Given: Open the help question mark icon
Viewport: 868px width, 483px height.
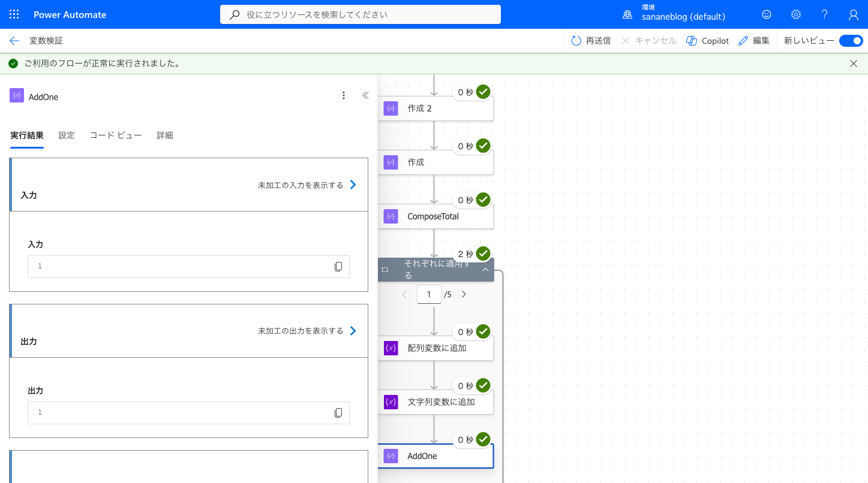Looking at the screenshot, I should click(825, 14).
